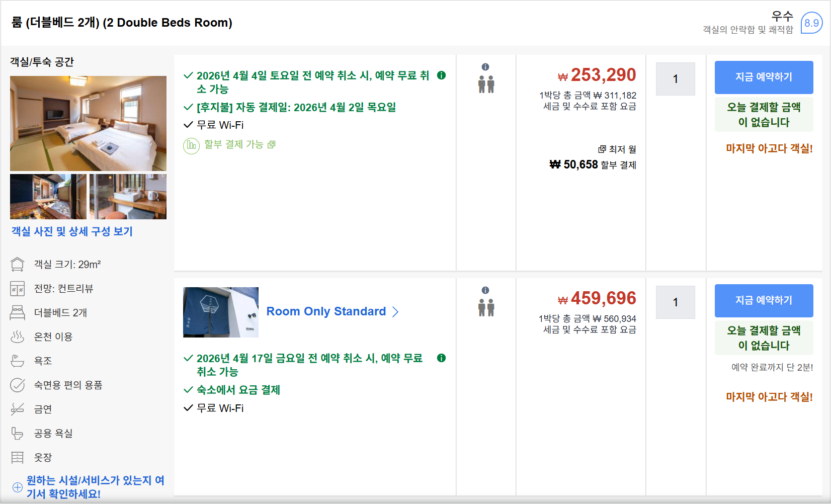
Task: Click the 온천 이용 hot spring icon
Action: pos(18,337)
